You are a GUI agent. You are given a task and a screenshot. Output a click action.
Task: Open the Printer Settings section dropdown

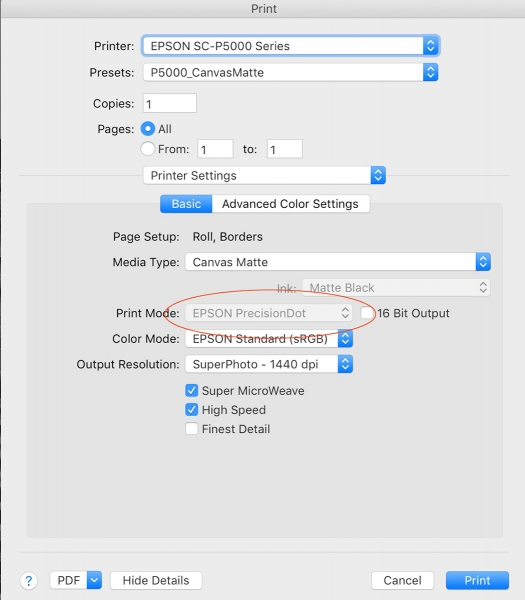pos(264,175)
